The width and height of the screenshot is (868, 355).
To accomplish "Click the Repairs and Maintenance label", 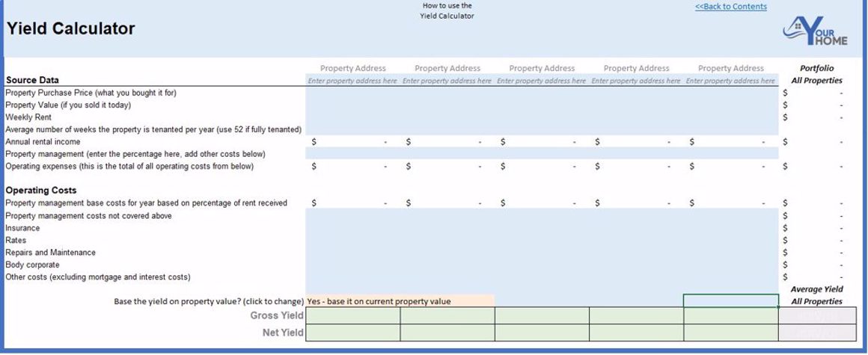I will click(50, 252).
